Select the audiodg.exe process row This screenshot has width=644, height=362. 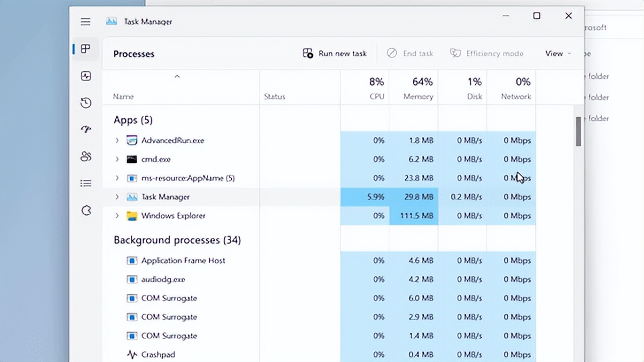click(x=163, y=279)
